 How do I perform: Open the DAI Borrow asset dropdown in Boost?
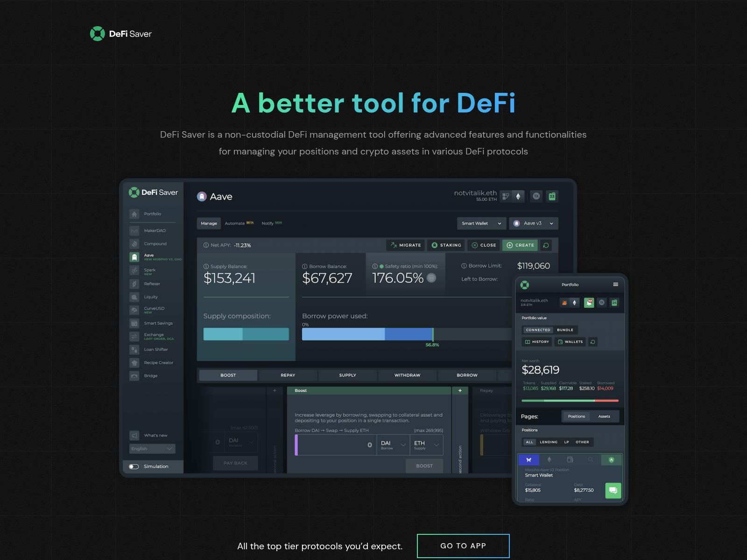click(394, 445)
